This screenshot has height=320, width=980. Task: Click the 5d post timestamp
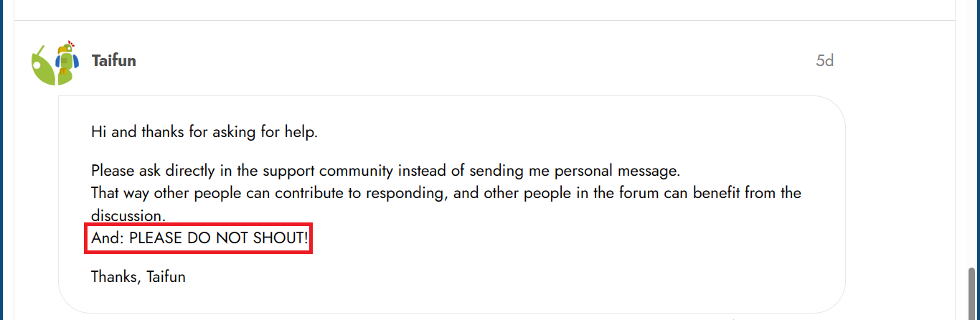pos(824,60)
